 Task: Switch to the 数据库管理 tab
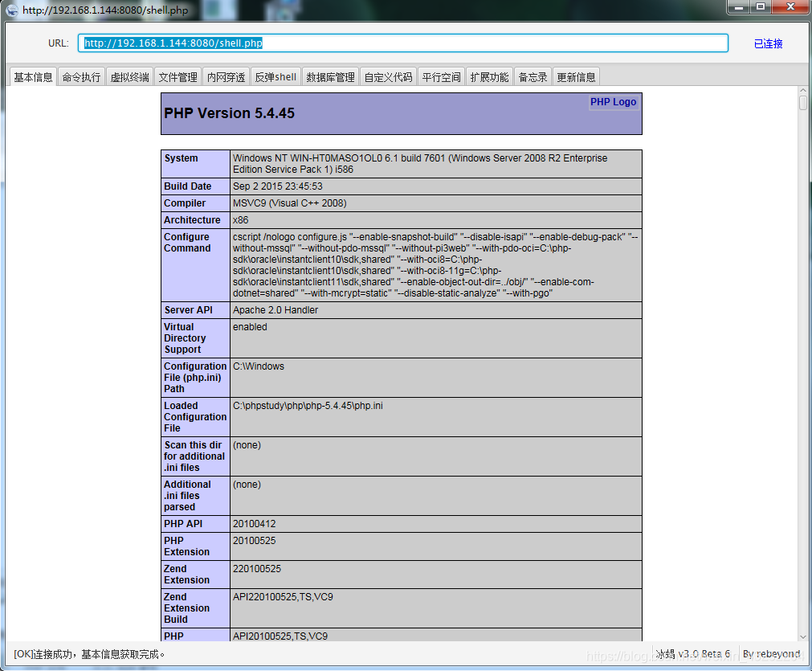(330, 77)
